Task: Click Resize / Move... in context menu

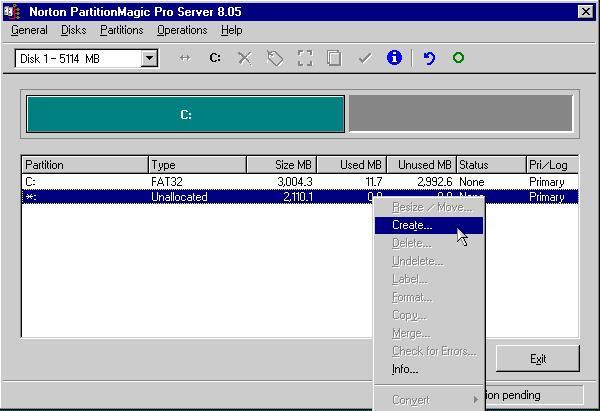Action: click(429, 207)
